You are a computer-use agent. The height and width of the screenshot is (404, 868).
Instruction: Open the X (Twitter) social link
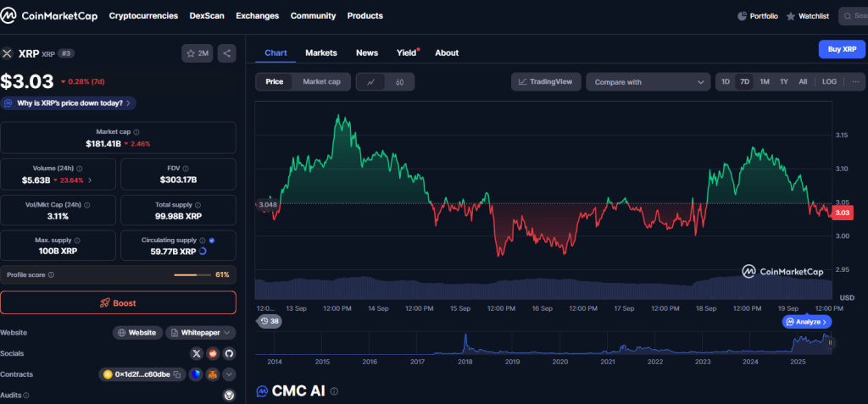click(x=197, y=353)
